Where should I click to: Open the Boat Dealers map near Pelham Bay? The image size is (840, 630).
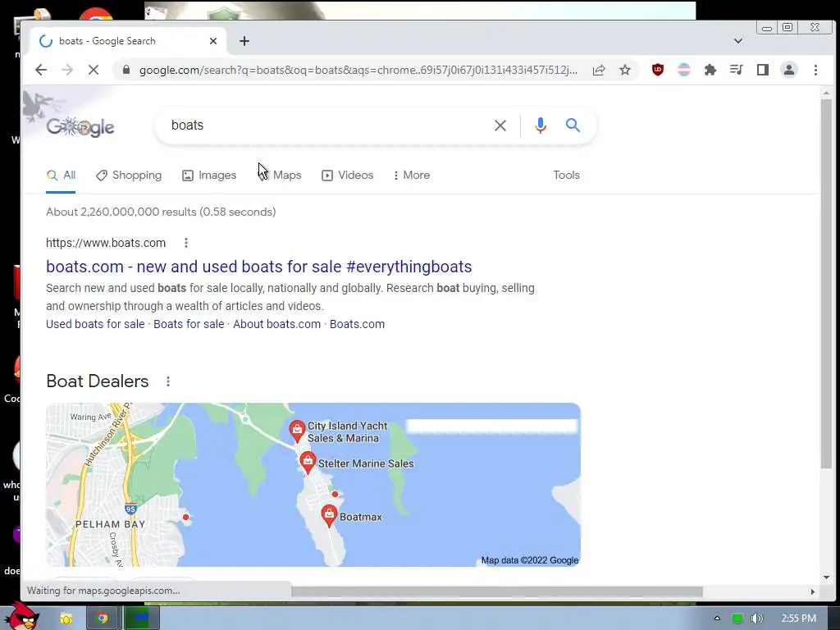point(313,485)
